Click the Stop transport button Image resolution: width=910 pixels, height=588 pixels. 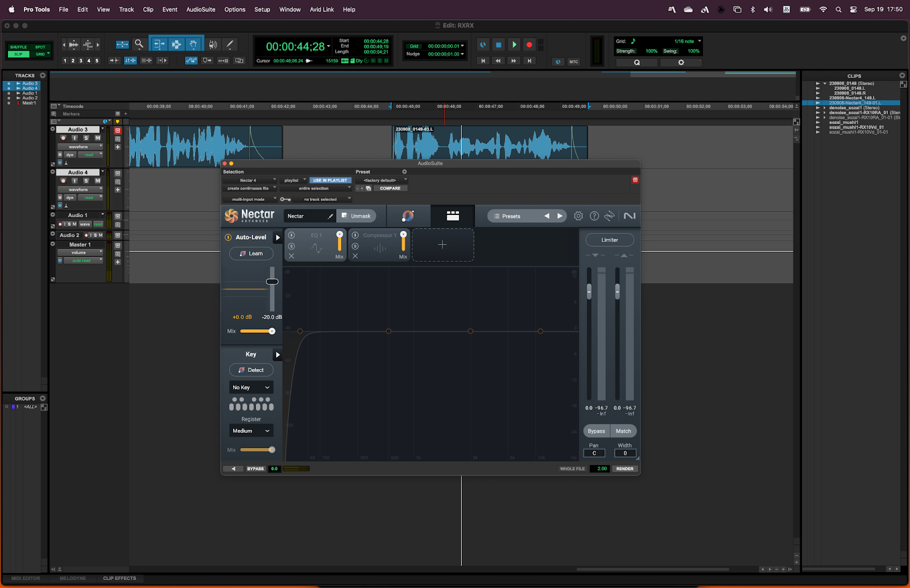pos(498,44)
